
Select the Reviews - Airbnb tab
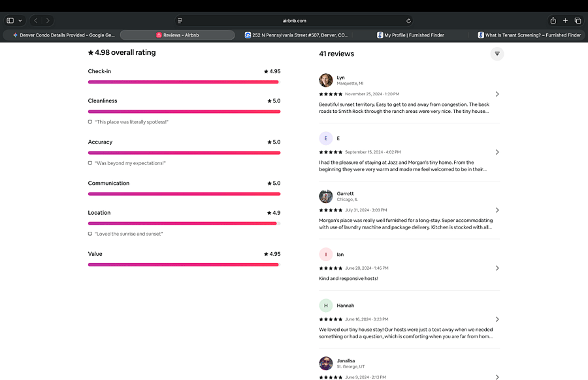[x=177, y=35]
